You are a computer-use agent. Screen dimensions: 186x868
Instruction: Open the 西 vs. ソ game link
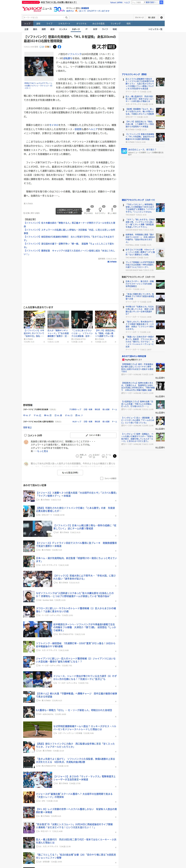tap(79, 415)
